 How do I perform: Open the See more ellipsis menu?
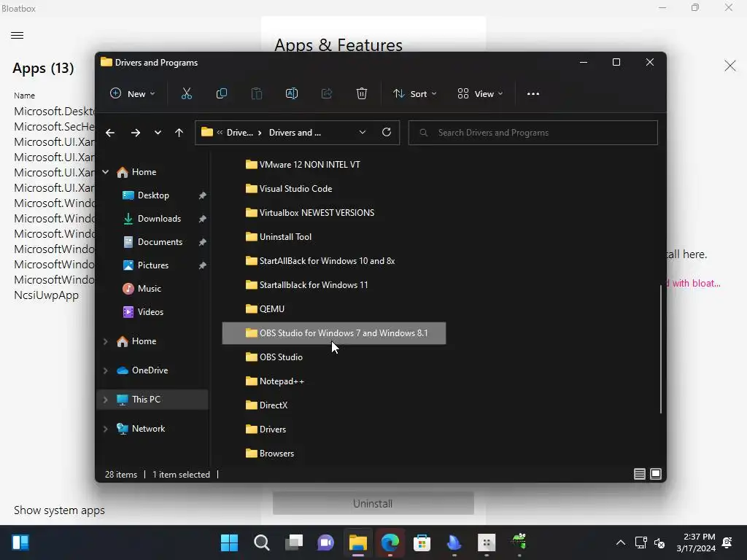click(533, 94)
